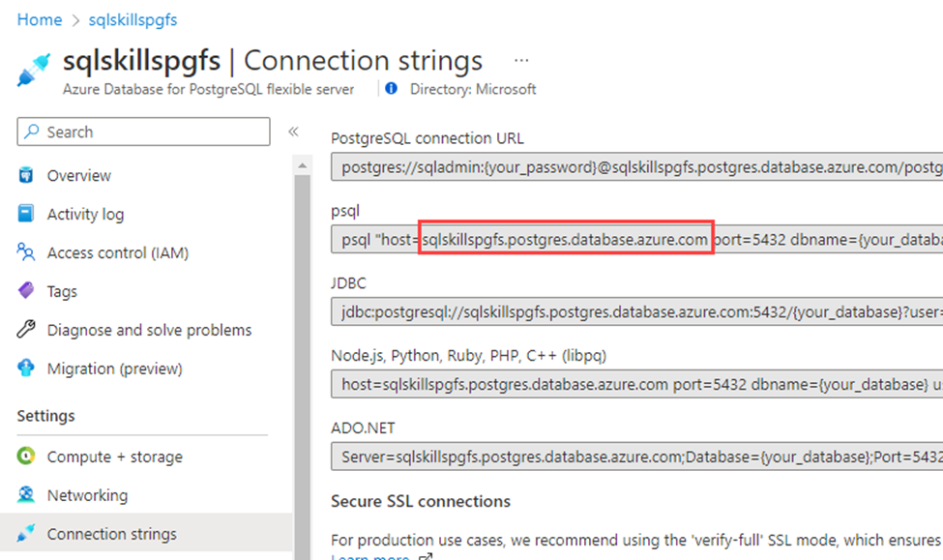Click the Overview icon in sidebar
943x560 pixels.
pyautogui.click(x=26, y=175)
